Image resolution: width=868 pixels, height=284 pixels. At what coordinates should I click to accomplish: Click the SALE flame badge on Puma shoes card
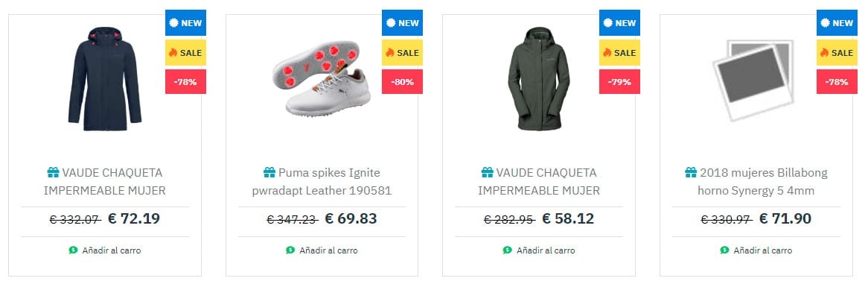pos(403,53)
